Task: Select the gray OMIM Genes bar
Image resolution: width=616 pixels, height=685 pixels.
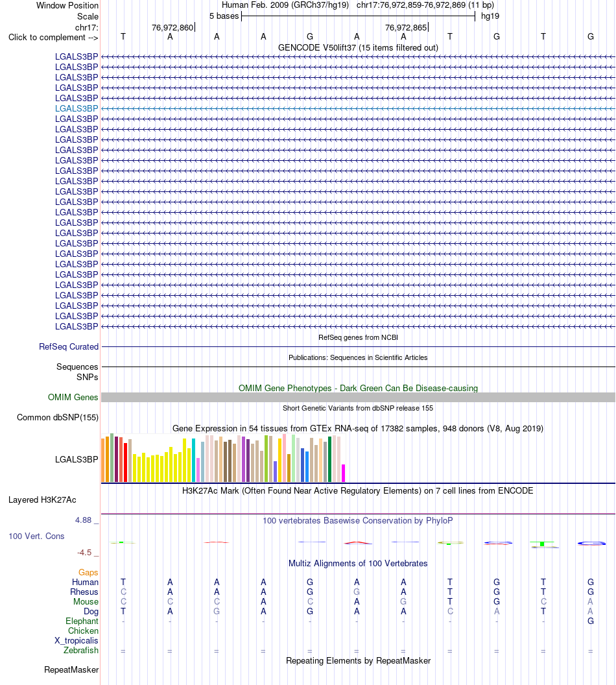Action: 358,397
